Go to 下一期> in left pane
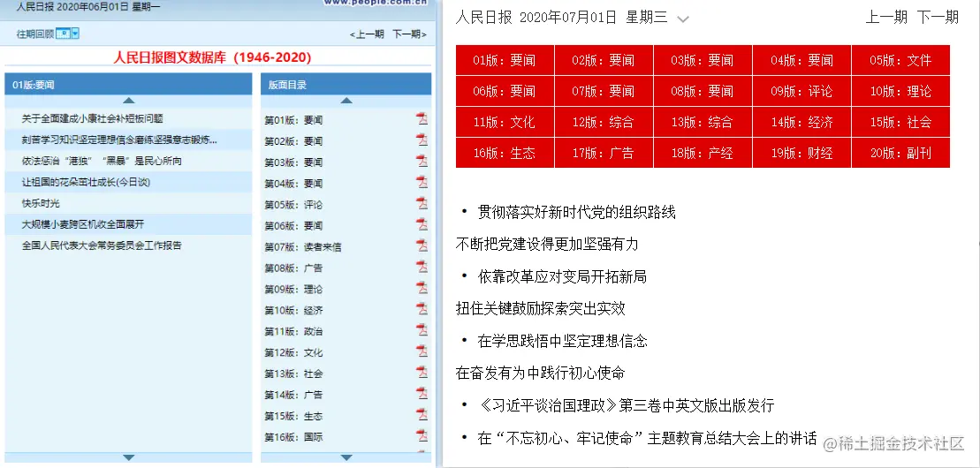The width and height of the screenshot is (980, 468). click(409, 34)
